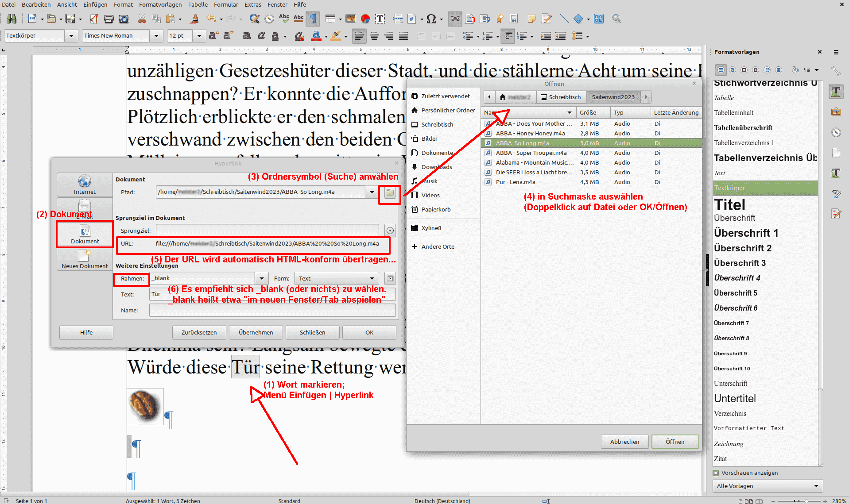Open the Textkörper paragraph style dropdown

pos(71,36)
